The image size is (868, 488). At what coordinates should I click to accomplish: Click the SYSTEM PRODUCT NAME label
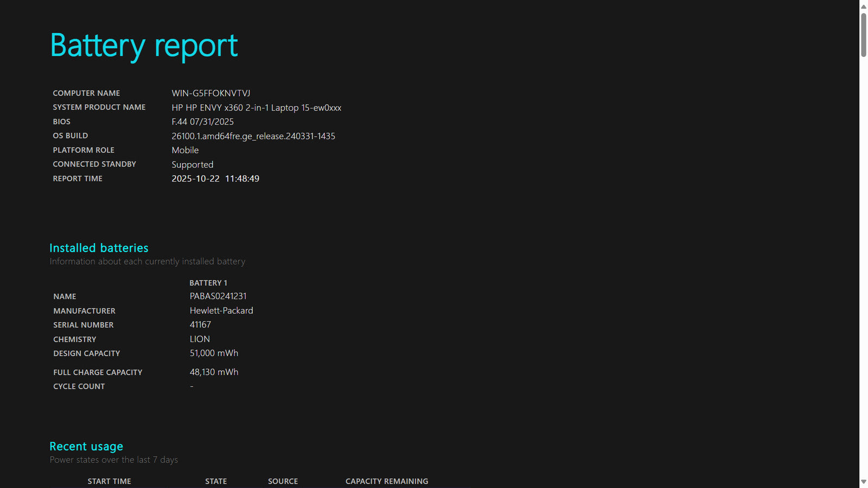(99, 107)
